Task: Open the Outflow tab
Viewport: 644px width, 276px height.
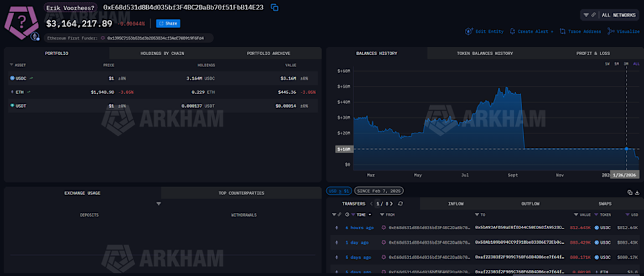Action: point(530,204)
